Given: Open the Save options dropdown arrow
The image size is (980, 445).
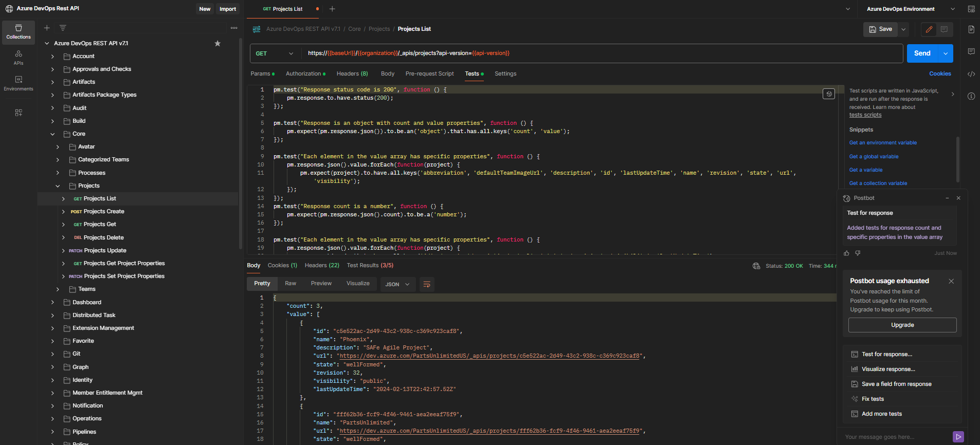Looking at the screenshot, I should pos(903,29).
